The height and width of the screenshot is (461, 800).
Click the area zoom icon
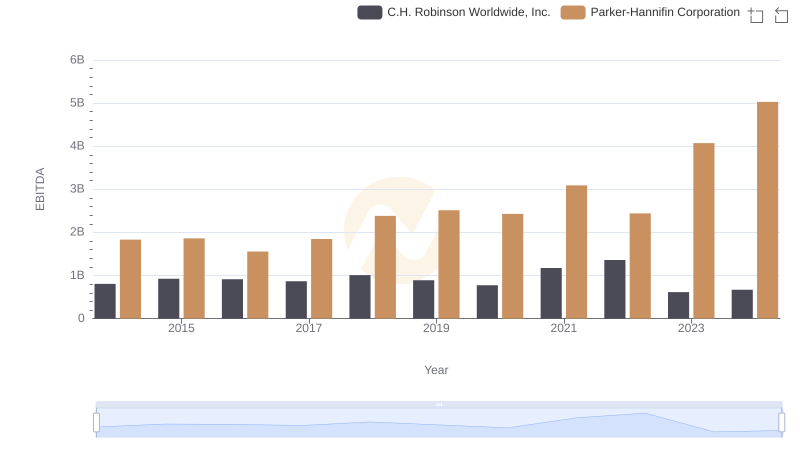click(x=756, y=15)
